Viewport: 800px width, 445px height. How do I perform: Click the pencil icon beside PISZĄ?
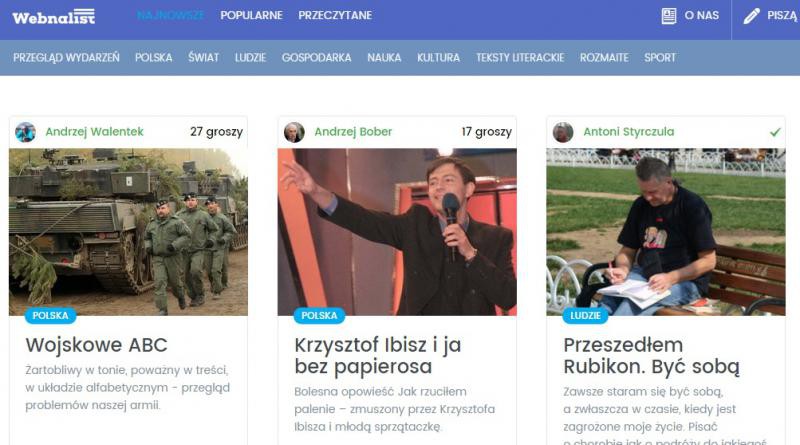751,16
